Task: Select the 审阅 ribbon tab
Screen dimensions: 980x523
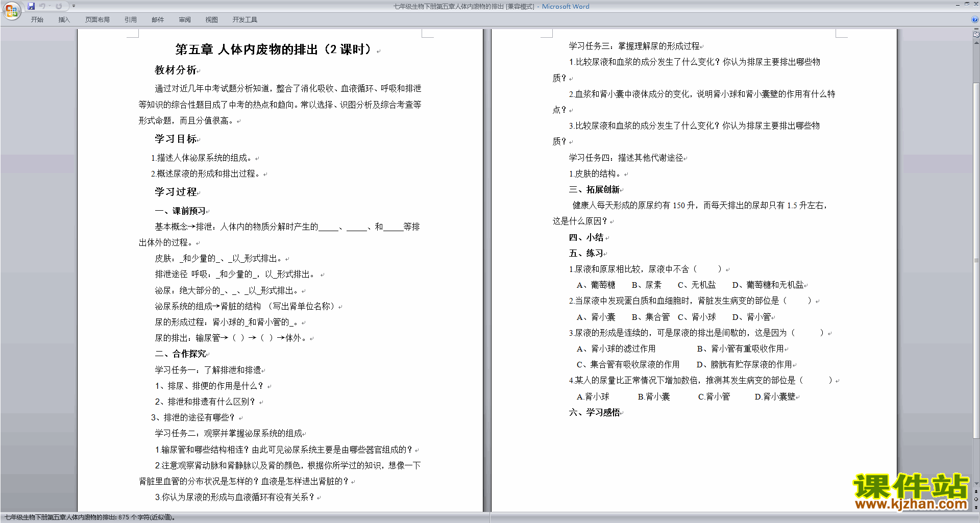Action: click(185, 19)
